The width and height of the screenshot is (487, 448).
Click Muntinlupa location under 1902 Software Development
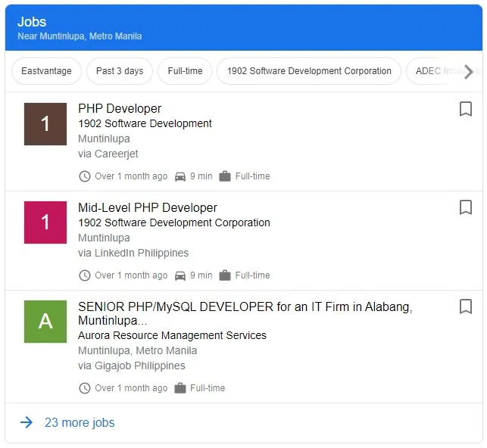104,138
